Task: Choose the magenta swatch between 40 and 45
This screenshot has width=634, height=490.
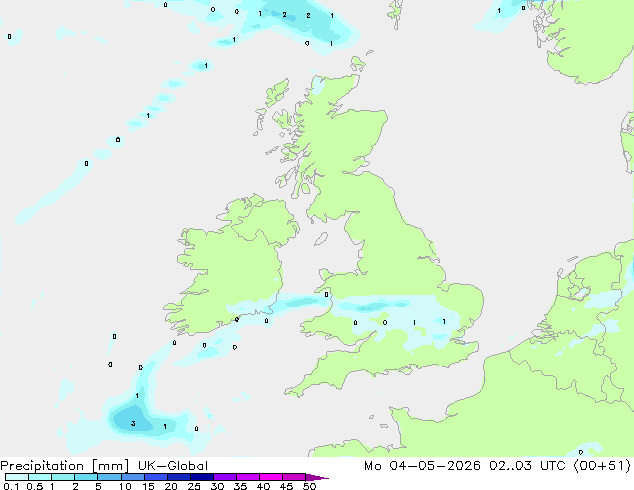Action: 271,477
